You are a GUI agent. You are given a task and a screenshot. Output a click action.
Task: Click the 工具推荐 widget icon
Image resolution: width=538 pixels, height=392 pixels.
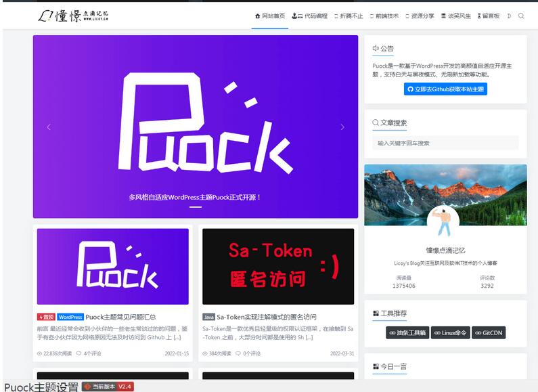pyautogui.click(x=376, y=313)
